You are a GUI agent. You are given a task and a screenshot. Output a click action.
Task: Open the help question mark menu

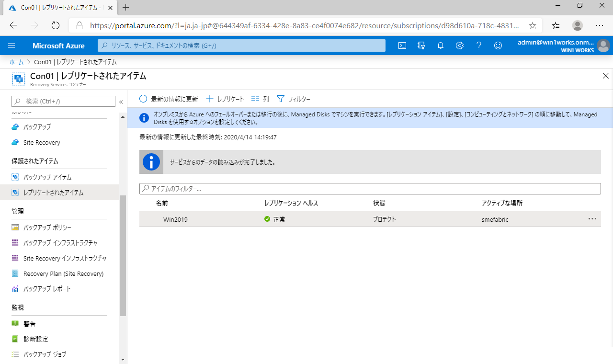[479, 45]
